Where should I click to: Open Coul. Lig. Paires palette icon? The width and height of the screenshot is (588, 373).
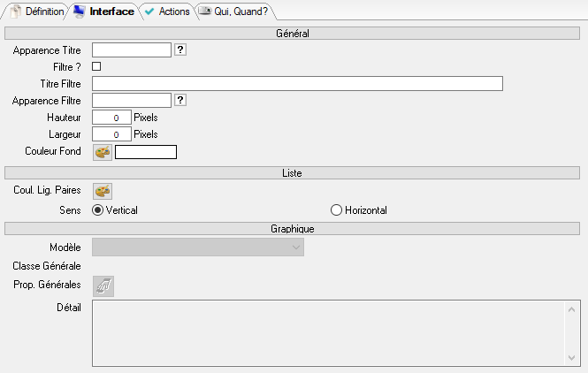[x=103, y=191]
